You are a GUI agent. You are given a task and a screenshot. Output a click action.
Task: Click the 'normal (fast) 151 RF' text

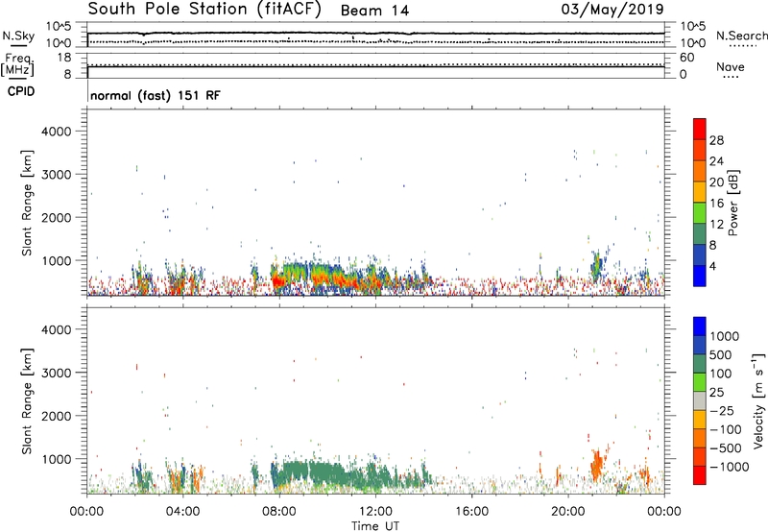[156, 95]
